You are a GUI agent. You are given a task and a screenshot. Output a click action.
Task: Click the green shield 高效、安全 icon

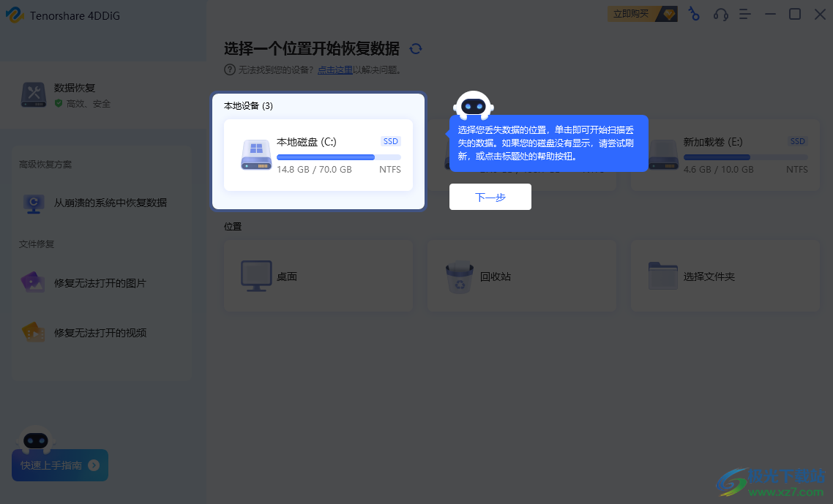pos(59,104)
